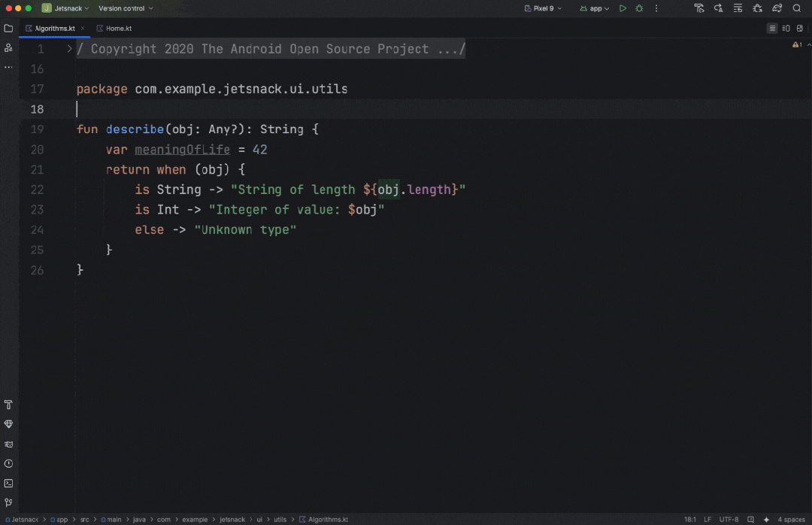Click the Search Everywhere magnifier icon
Screen dimensions: 812x525
point(797,8)
